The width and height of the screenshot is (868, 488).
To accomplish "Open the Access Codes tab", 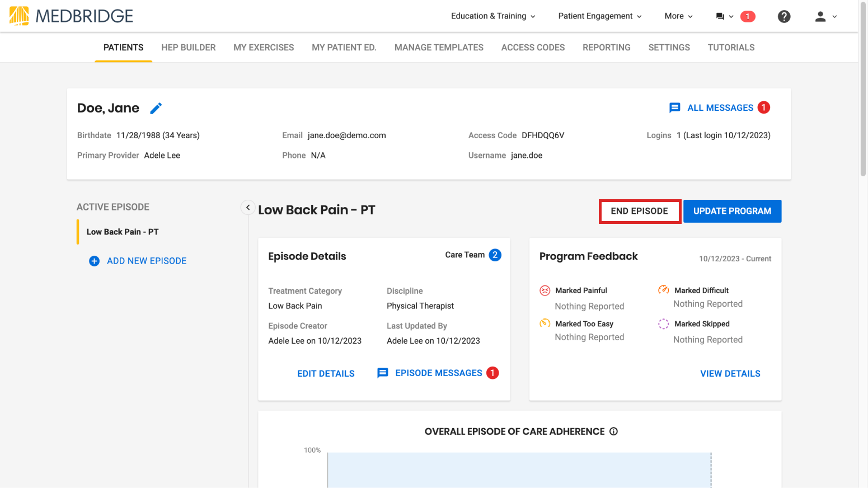I will (533, 48).
